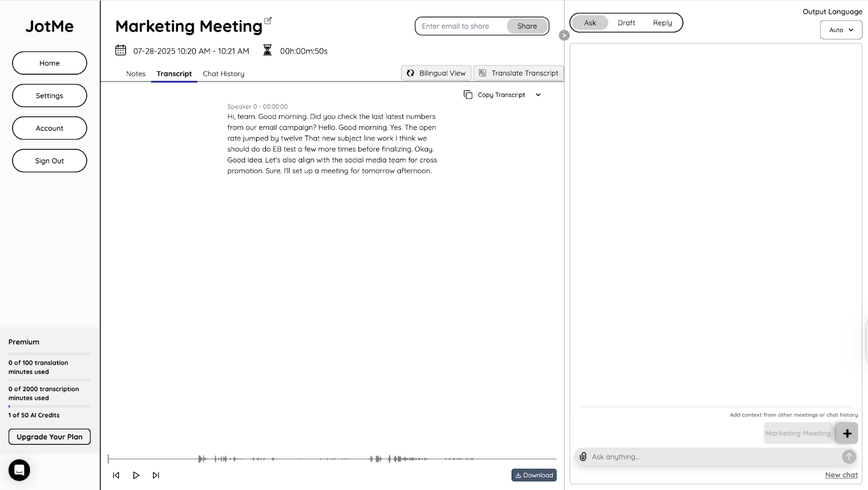Click the plus add context button
The height and width of the screenshot is (490, 868).
pyautogui.click(x=847, y=433)
